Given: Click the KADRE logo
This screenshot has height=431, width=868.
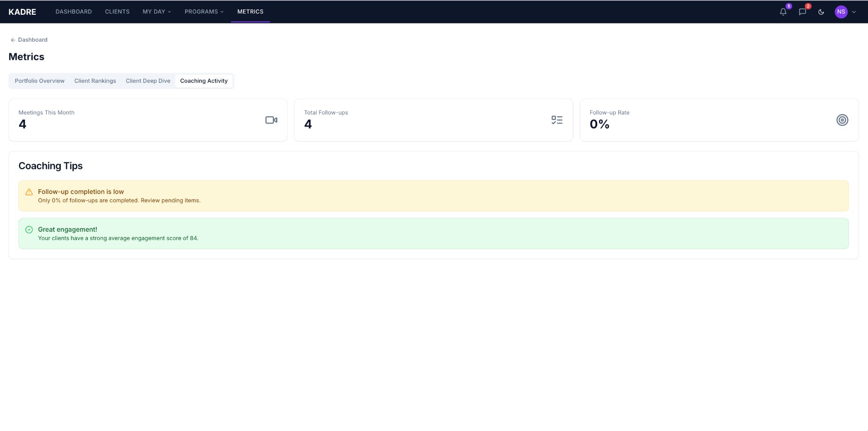Looking at the screenshot, I should (x=23, y=12).
